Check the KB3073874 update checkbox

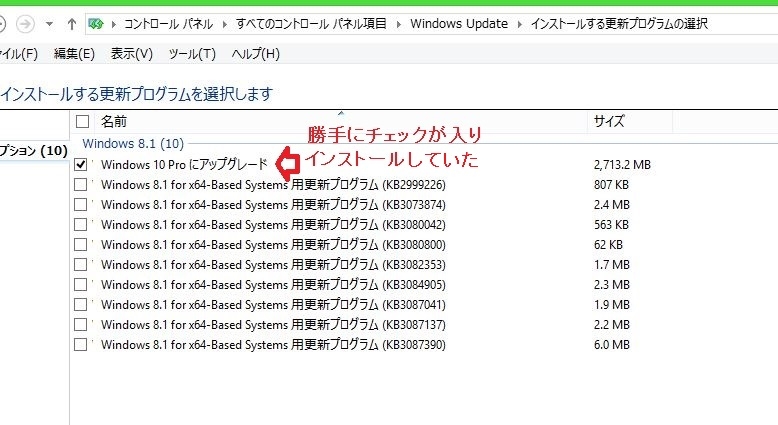(80, 204)
